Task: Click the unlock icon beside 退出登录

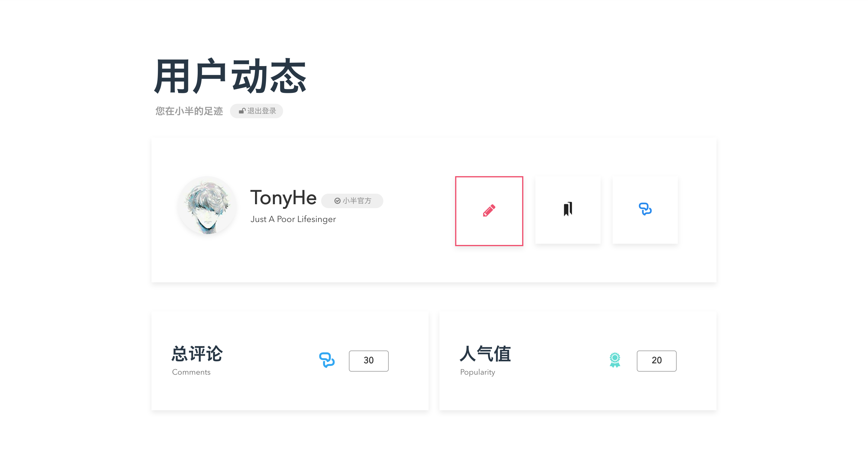Action: [x=242, y=111]
